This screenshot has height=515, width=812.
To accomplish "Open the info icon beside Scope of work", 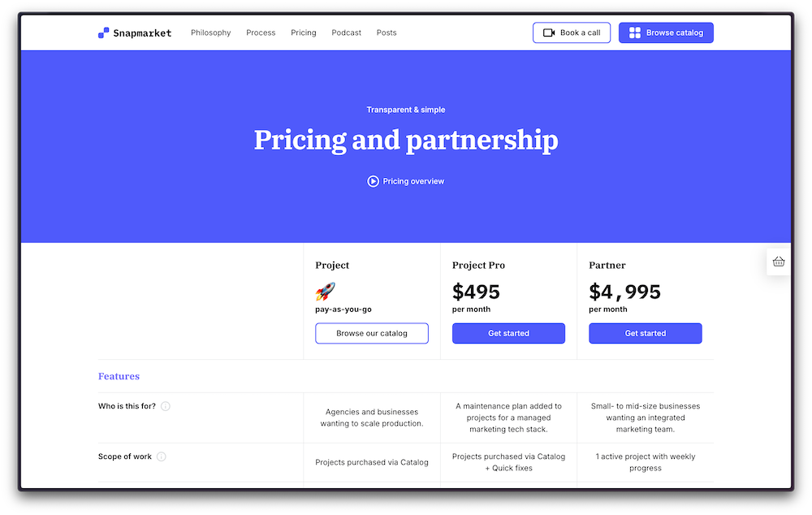I will (x=161, y=457).
